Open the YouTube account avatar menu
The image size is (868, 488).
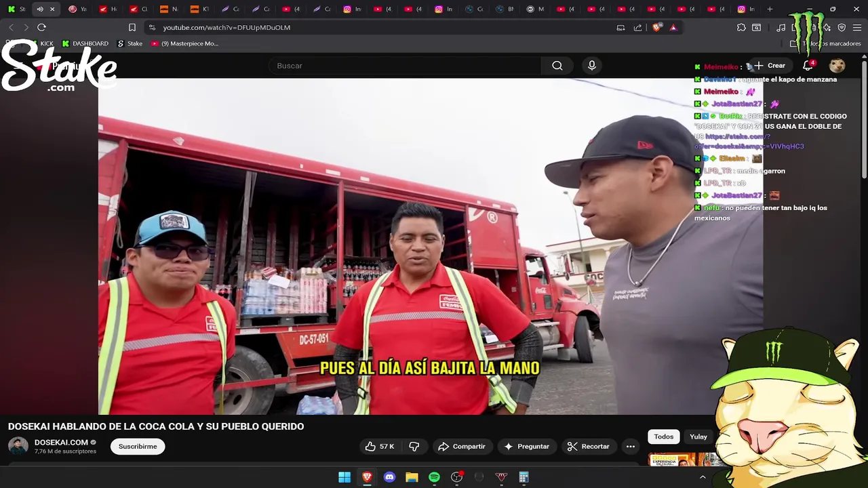[x=837, y=66]
